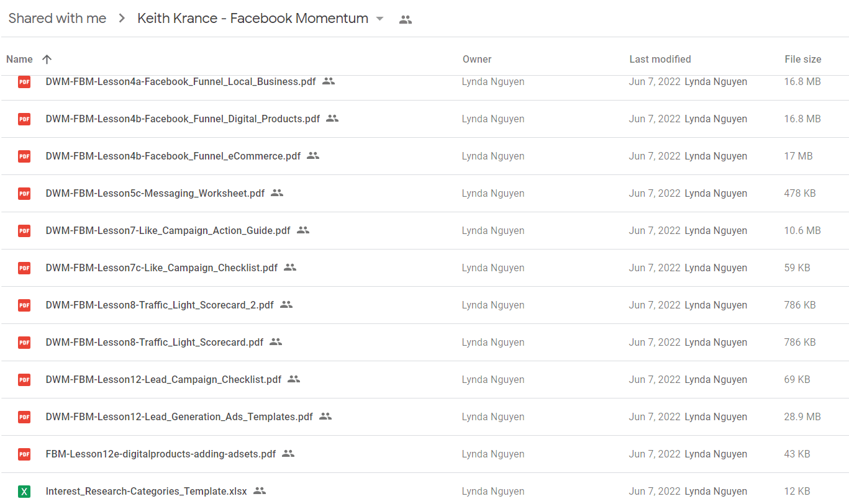Select DWM-FBM-Lesson7c-Like_Campaign_Checklist.pdf file name
849x504 pixels.
click(161, 268)
